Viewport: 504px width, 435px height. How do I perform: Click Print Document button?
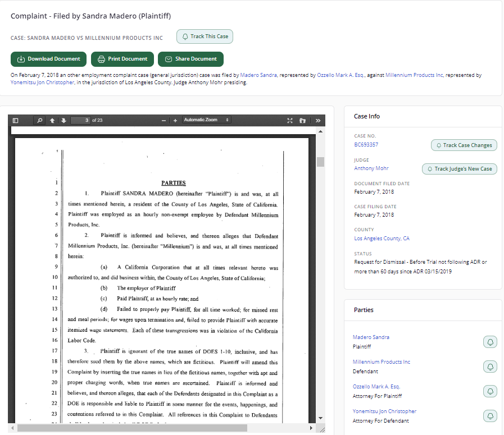[x=122, y=59]
